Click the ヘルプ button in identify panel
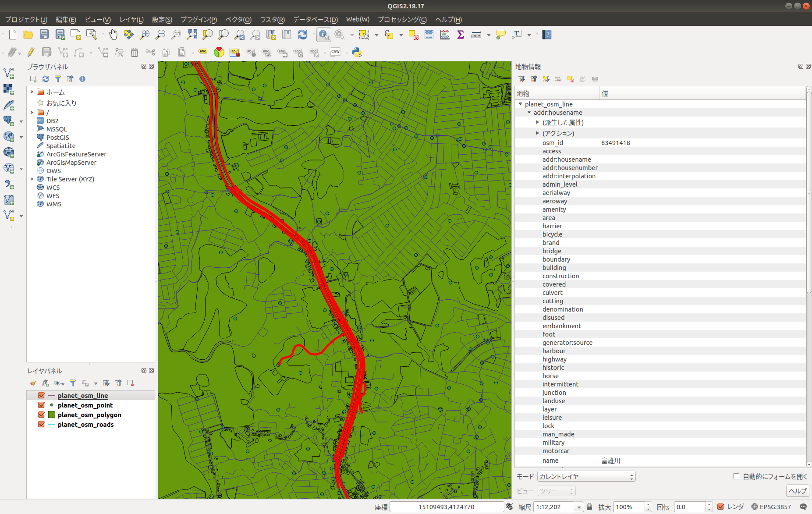 click(798, 491)
